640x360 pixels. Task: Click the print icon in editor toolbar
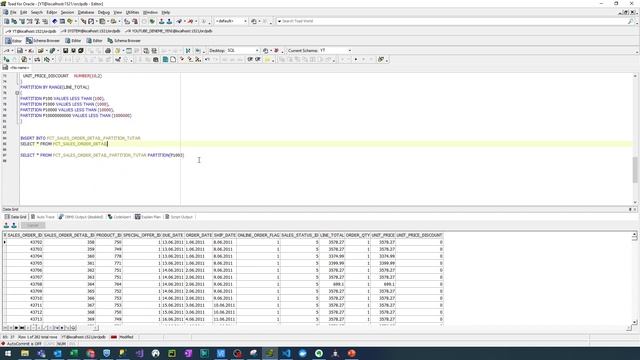pyautogui.click(x=108, y=51)
